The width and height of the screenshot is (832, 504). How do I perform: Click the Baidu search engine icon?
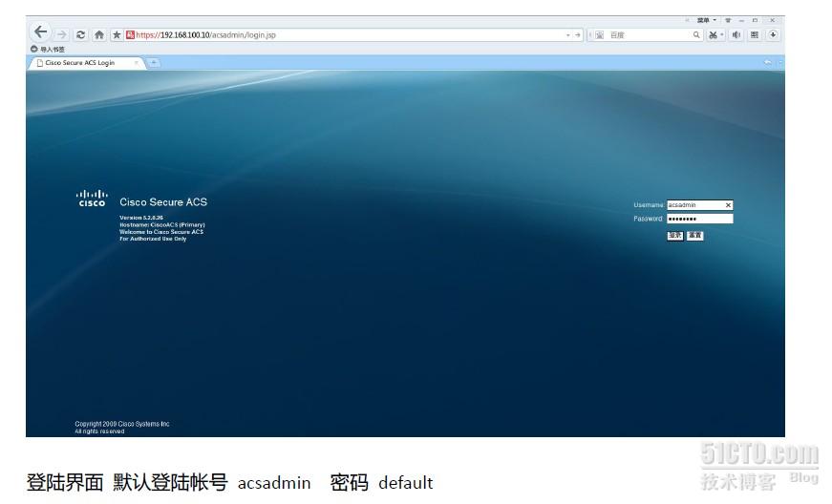(x=599, y=35)
